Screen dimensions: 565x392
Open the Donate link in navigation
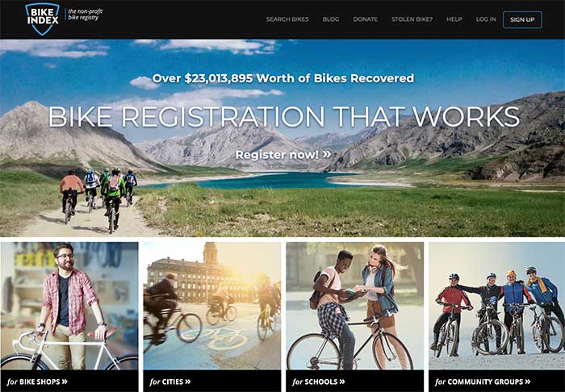pyautogui.click(x=365, y=19)
